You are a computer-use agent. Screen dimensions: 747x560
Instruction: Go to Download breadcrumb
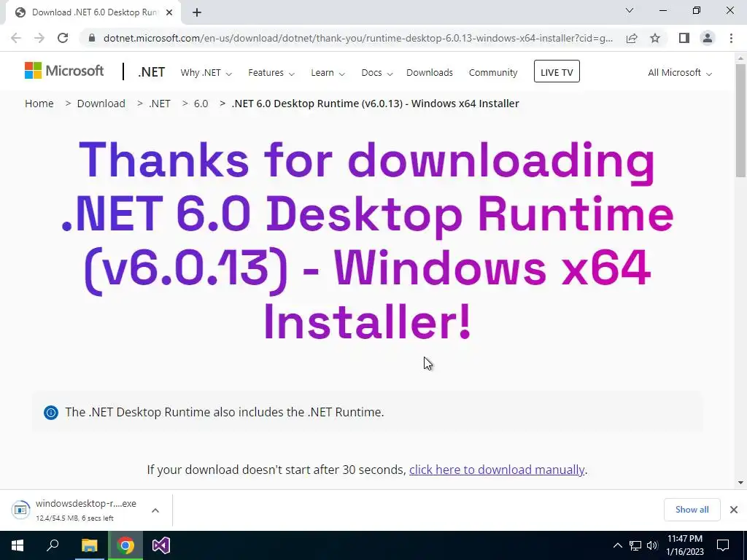[x=101, y=104]
